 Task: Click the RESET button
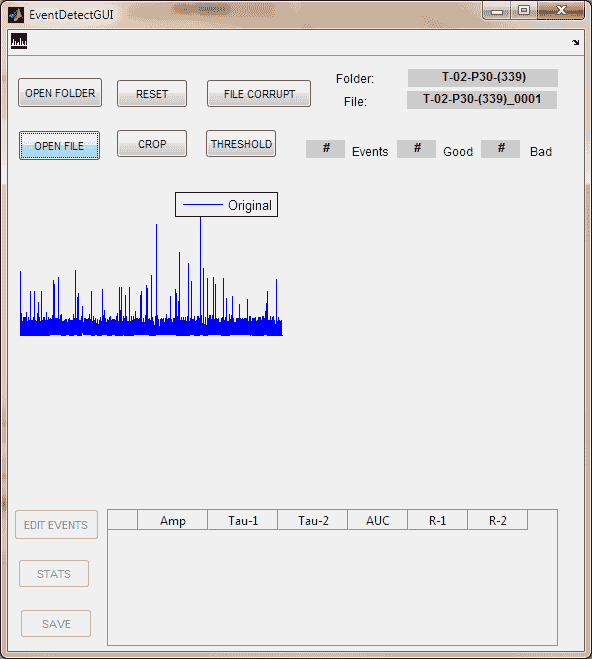tap(152, 94)
